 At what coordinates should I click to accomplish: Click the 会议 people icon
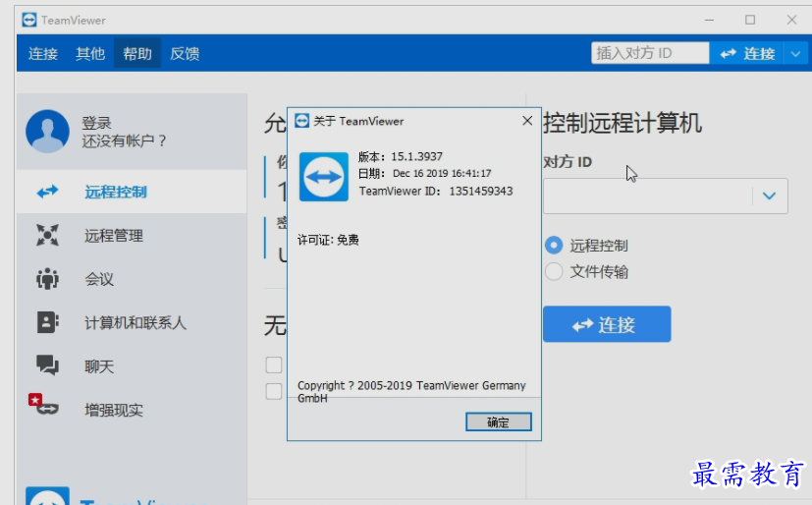(48, 279)
